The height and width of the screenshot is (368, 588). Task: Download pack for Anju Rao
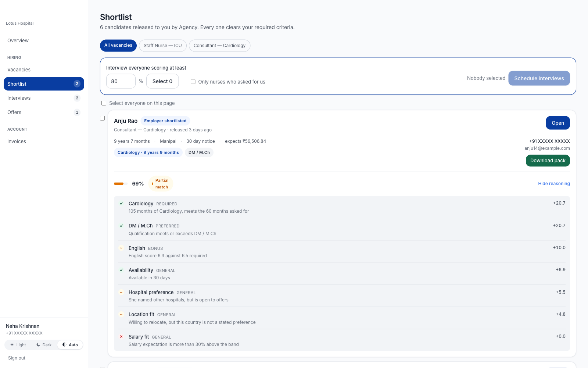coord(548,161)
